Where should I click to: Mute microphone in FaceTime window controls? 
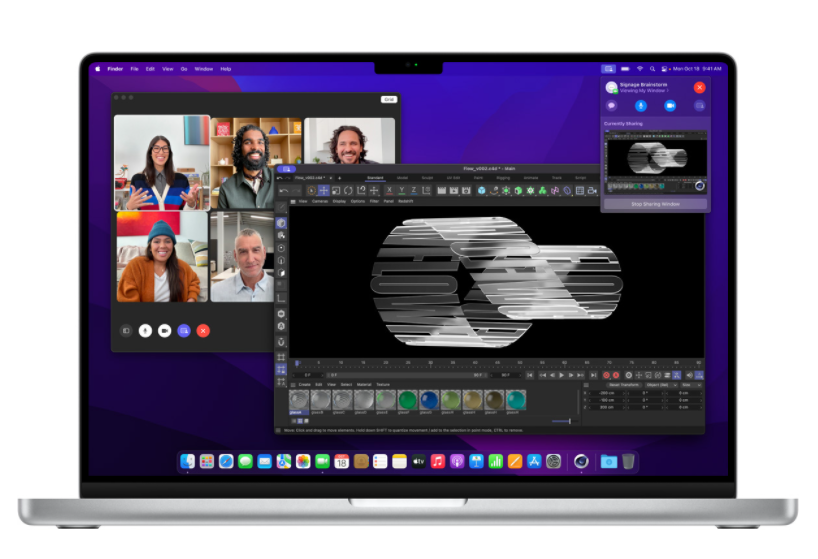tap(146, 331)
